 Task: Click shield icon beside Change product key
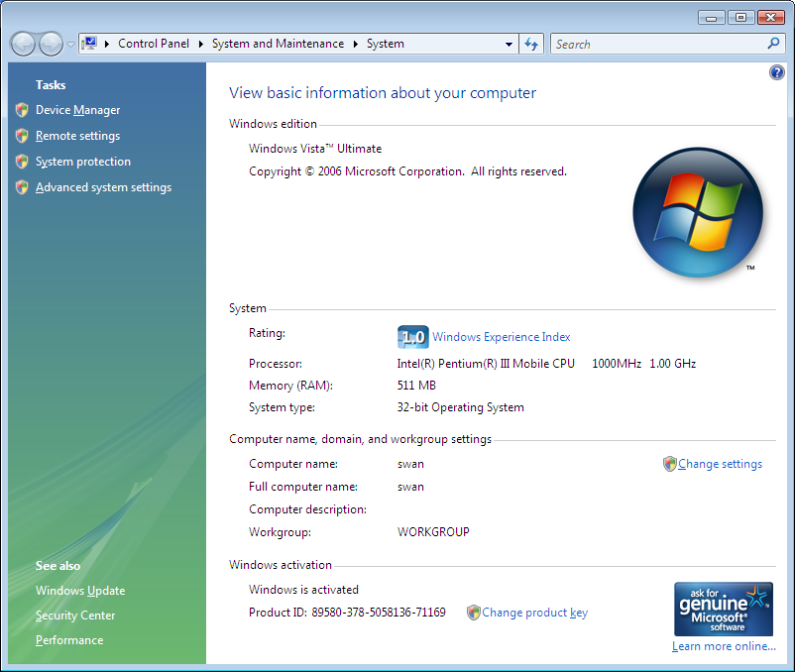pos(473,613)
